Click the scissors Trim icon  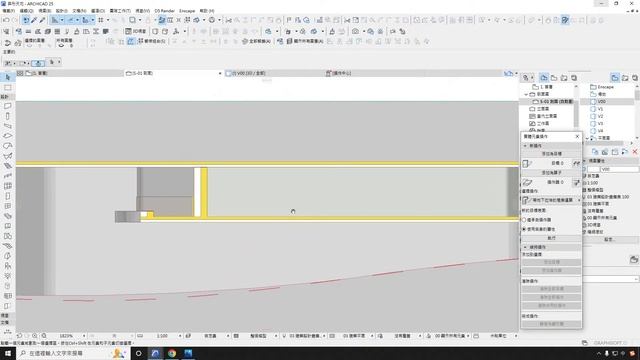[x=229, y=20]
